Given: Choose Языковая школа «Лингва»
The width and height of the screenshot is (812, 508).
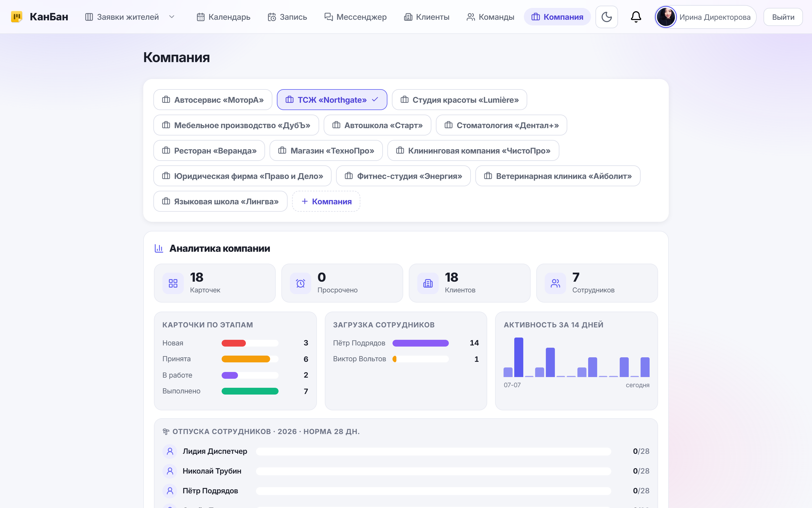Looking at the screenshot, I should coord(220,201).
